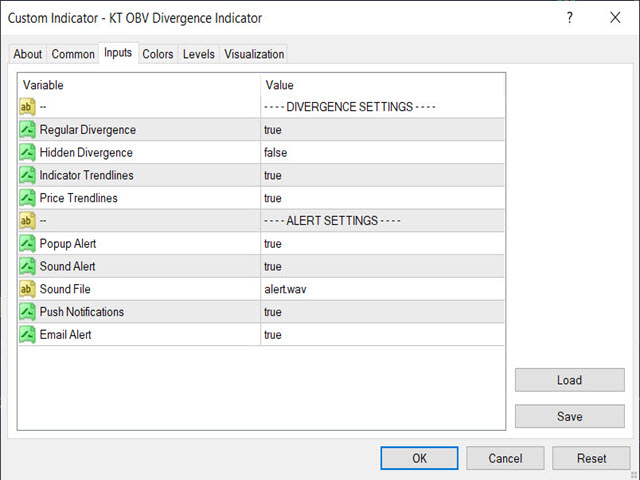Click the icon beside Push Notifications
640x480 pixels.
[27, 312]
